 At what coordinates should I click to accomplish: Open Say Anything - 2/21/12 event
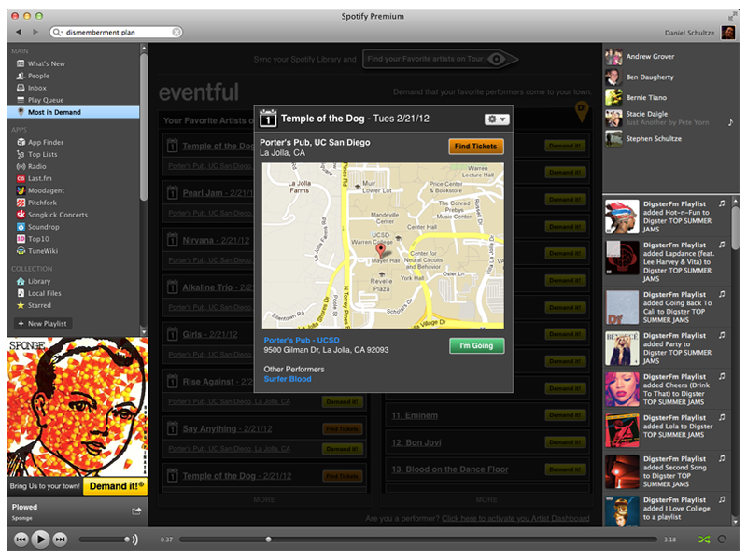click(227, 429)
